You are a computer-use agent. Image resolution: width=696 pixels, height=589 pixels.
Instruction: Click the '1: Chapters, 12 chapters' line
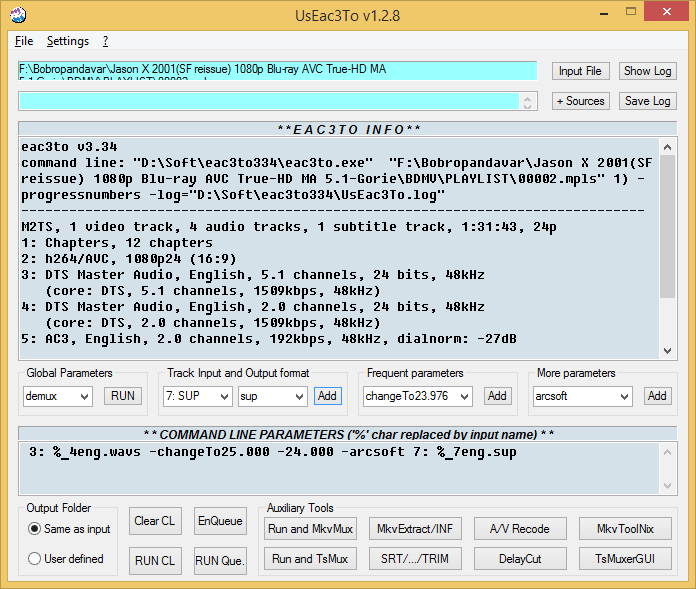[117, 243]
